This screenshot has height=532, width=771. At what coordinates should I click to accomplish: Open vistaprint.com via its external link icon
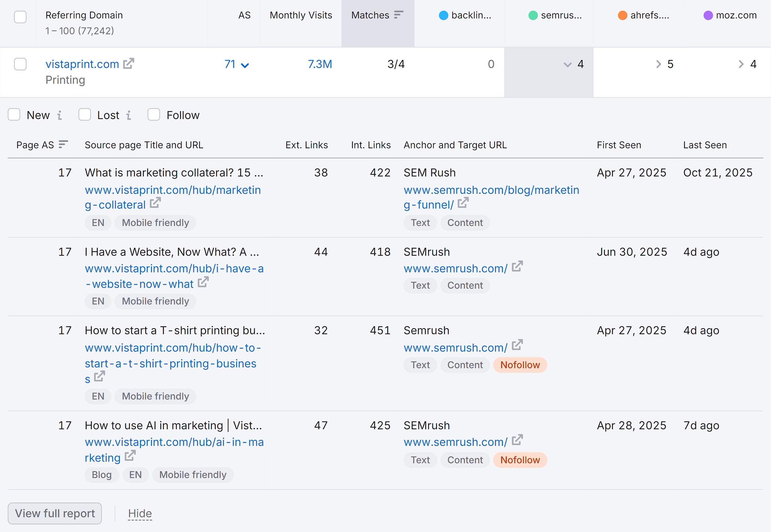[129, 63]
